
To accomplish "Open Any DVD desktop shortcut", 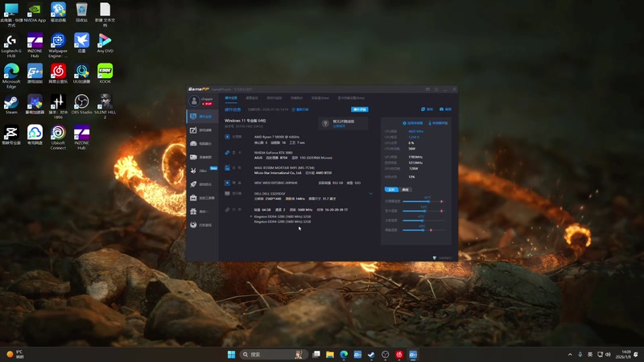I will click(105, 43).
